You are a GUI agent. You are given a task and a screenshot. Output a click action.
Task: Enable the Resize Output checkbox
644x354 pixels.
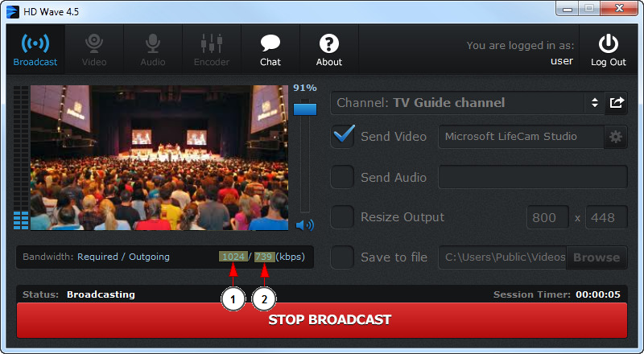point(343,217)
